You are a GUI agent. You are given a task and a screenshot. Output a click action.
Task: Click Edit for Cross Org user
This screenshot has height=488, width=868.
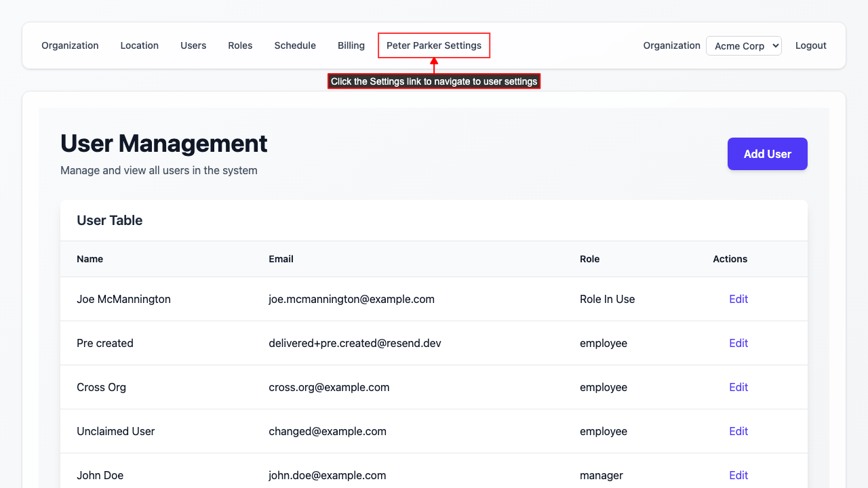coord(738,387)
